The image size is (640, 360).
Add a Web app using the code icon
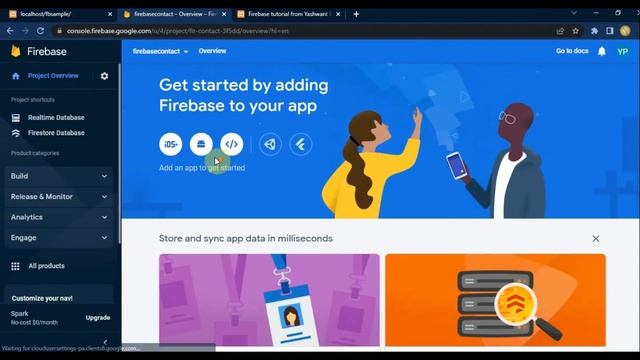[231, 144]
